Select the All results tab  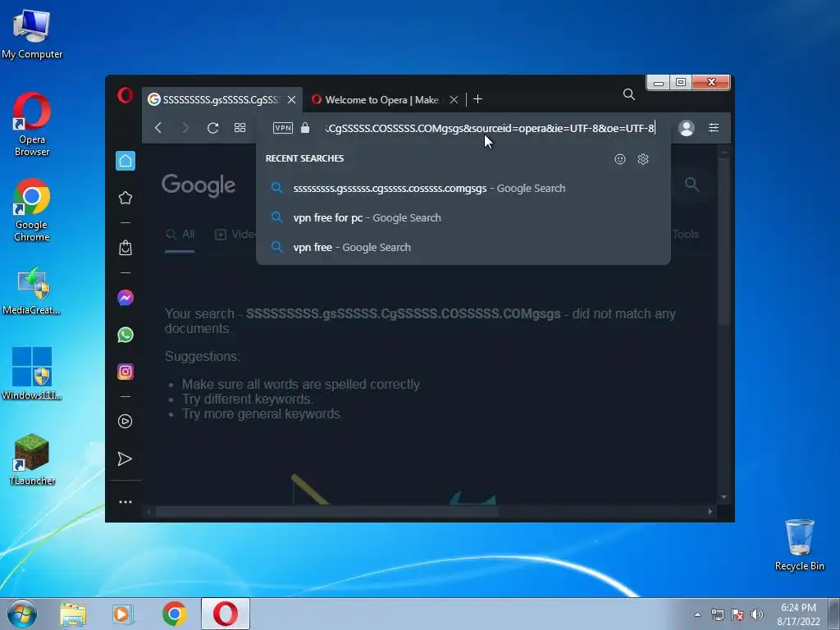tap(180, 234)
